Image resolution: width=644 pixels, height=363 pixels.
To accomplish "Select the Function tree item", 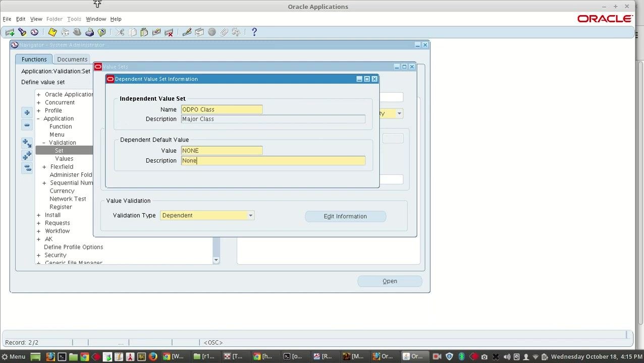I will pos(61,127).
